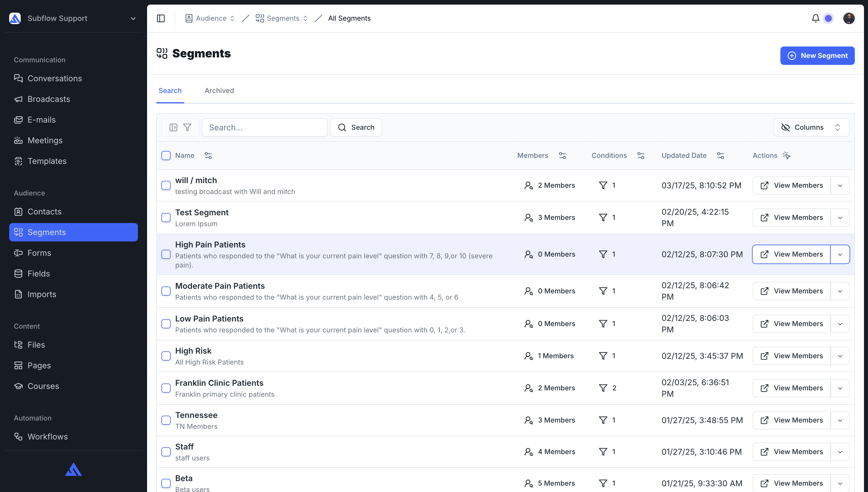Check the Test Segment checkbox
The height and width of the screenshot is (492, 868).
click(166, 218)
